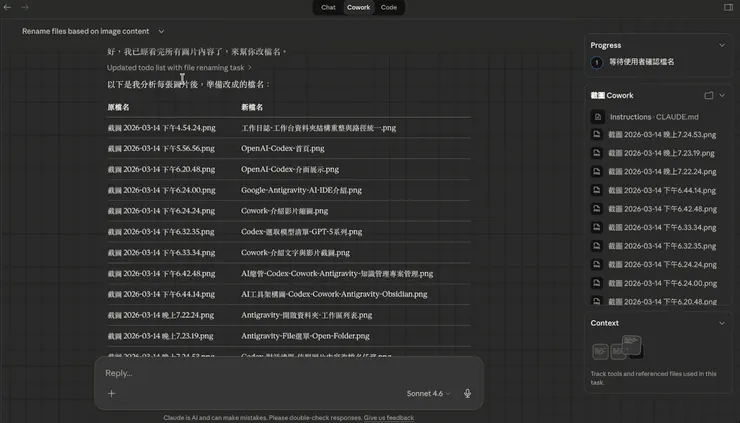This screenshot has width=740, height=423.
Task: Expand 'Updated todo list with file renaming task'
Action: pyautogui.click(x=179, y=68)
